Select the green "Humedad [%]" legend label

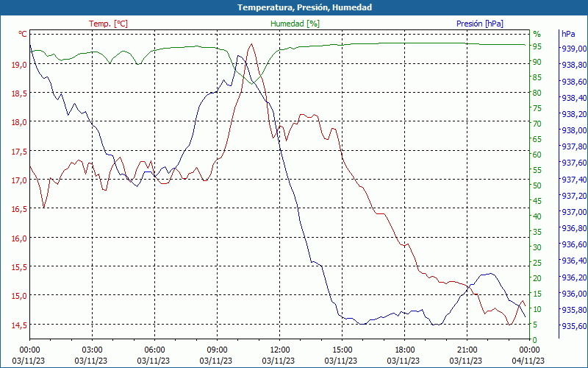coord(295,24)
